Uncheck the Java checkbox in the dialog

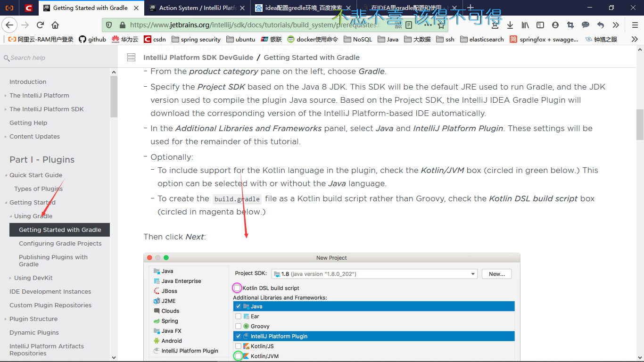point(238,306)
